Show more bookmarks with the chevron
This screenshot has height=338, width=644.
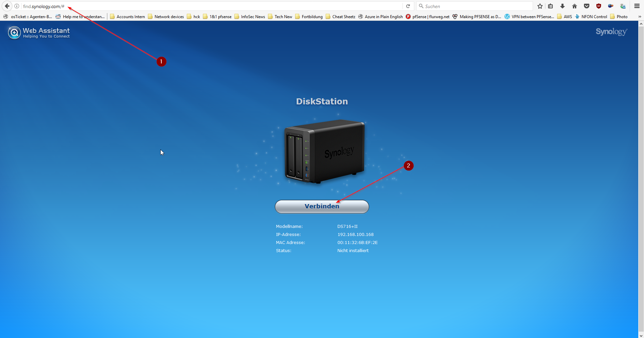pyautogui.click(x=640, y=16)
